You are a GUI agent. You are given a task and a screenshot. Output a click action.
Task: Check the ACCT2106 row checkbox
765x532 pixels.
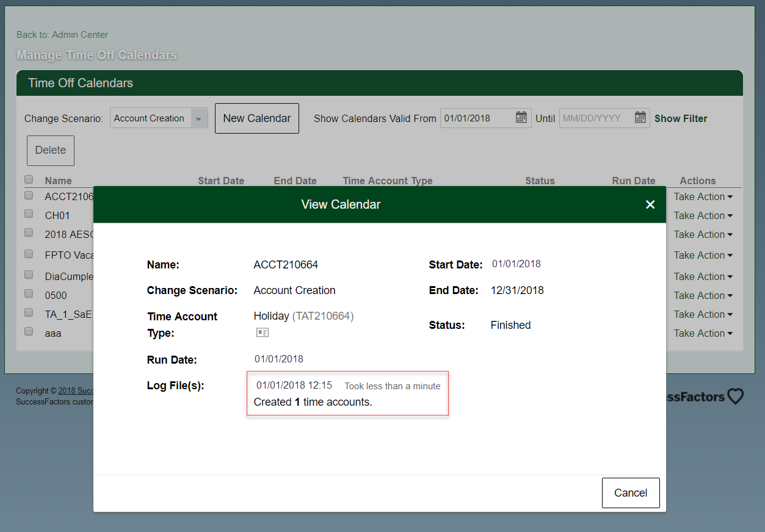(x=29, y=195)
